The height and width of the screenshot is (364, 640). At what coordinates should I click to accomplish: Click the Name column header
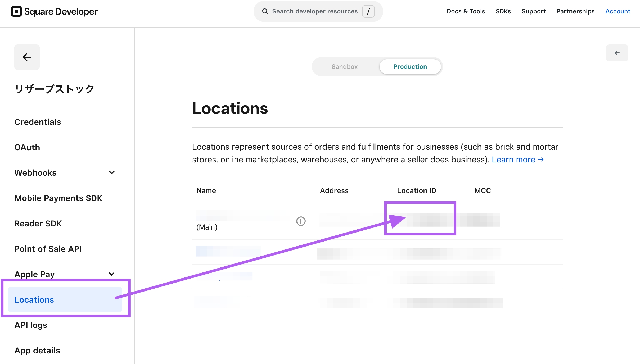tap(206, 190)
